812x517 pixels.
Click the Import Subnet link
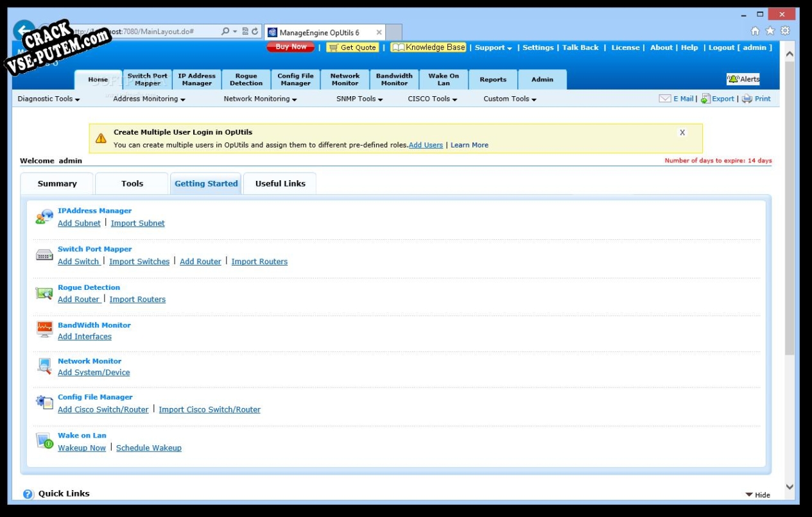pyautogui.click(x=138, y=223)
